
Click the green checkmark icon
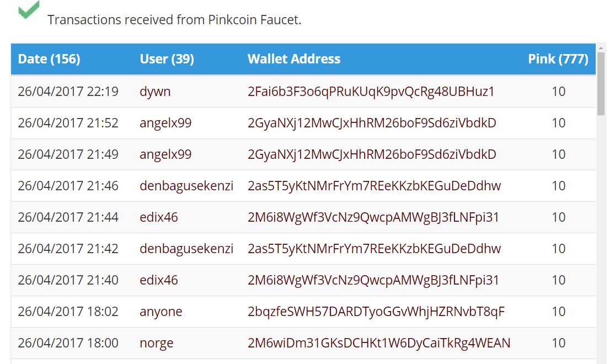pos(29,9)
